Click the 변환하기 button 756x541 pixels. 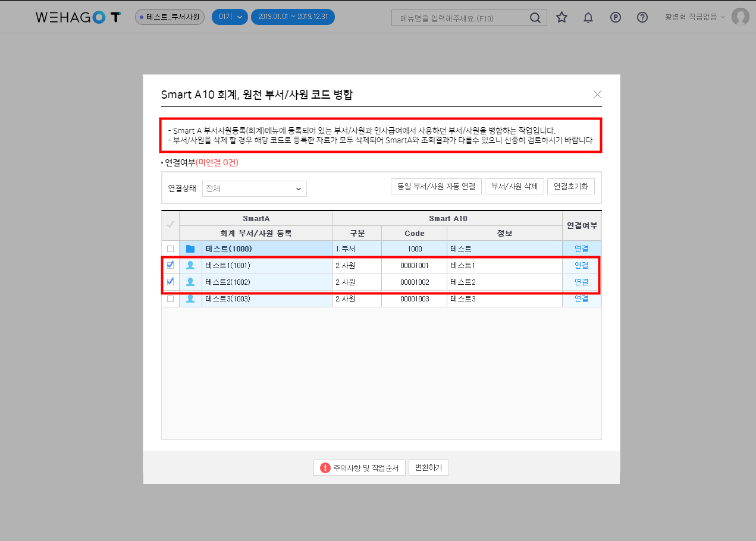(429, 468)
